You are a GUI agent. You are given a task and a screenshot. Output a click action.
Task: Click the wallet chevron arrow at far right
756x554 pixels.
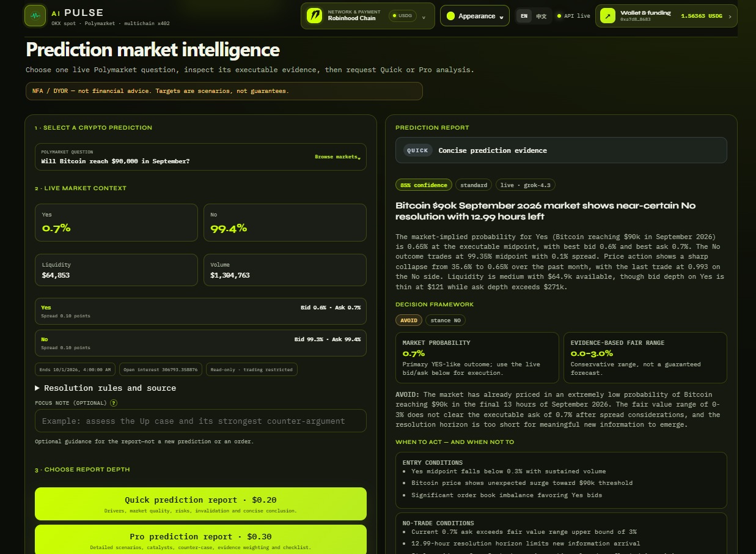click(x=730, y=17)
